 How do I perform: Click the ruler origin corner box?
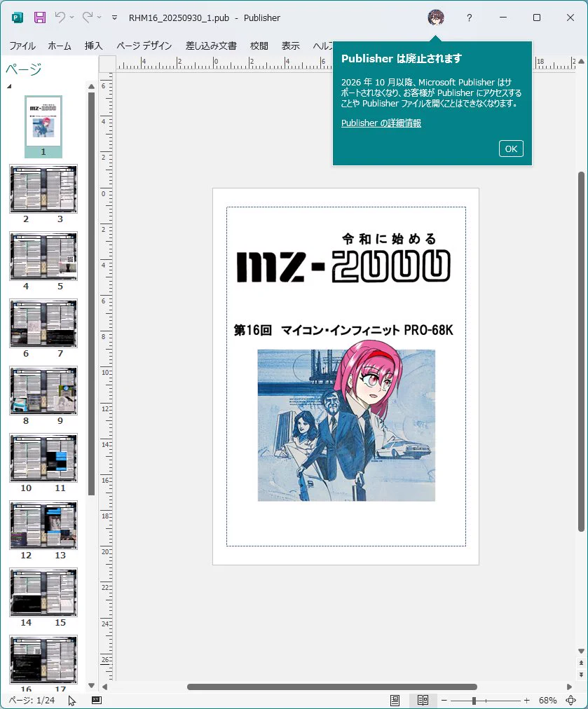(x=108, y=64)
